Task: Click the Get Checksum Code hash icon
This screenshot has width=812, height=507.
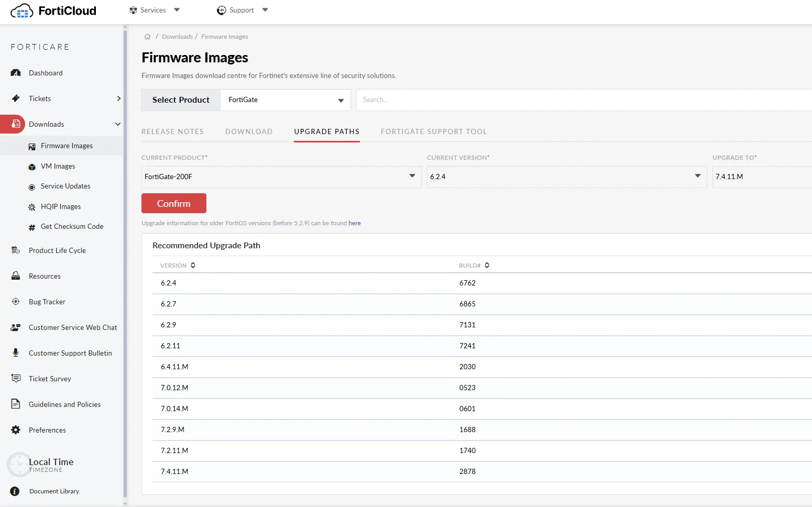Action: click(32, 227)
